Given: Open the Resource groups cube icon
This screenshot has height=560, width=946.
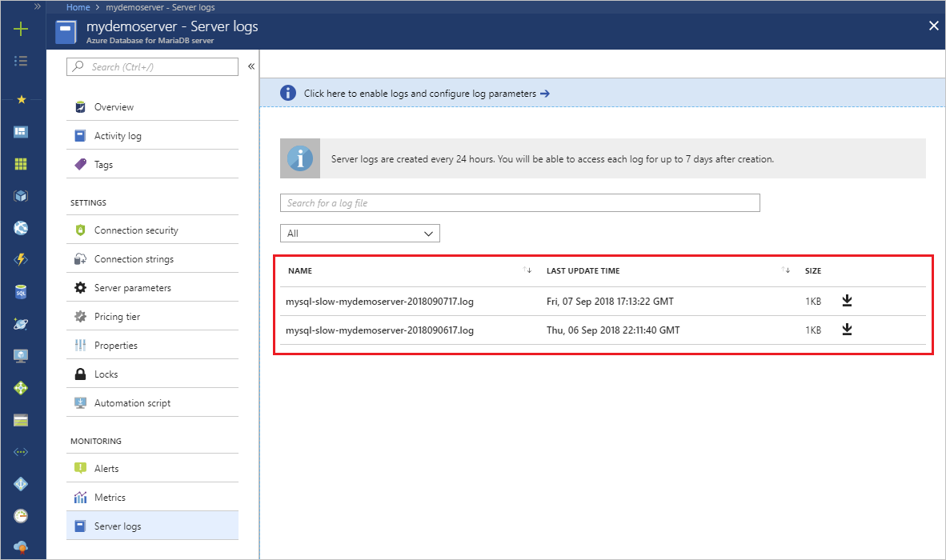Looking at the screenshot, I should tap(21, 196).
